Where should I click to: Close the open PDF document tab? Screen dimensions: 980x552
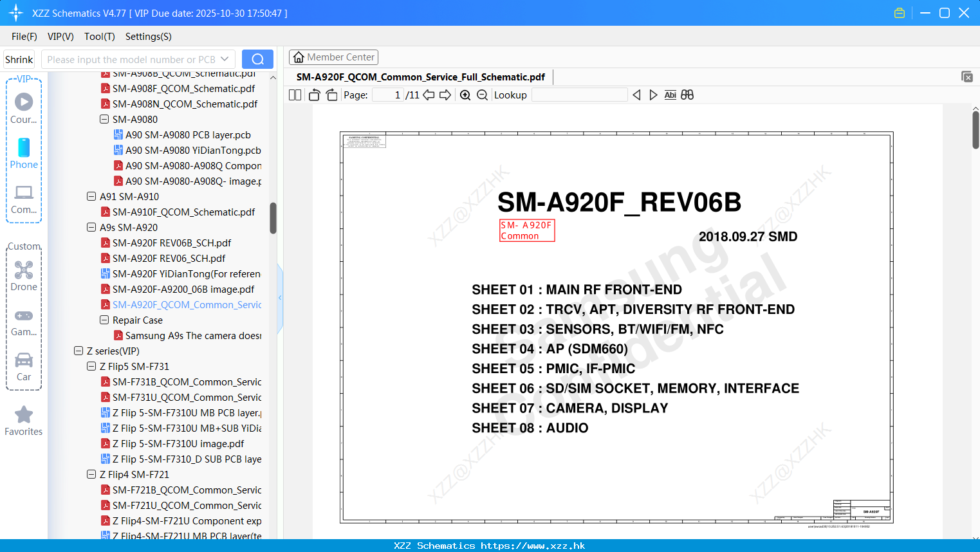(966, 77)
